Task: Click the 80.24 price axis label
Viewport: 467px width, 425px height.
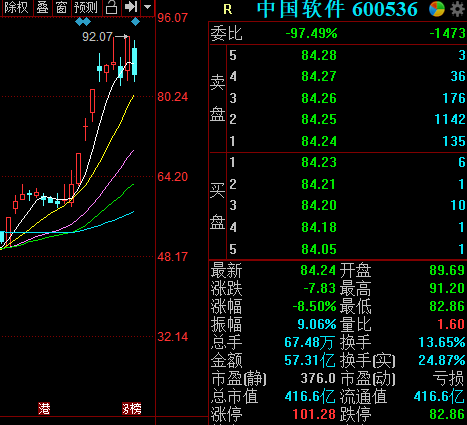Action: [173, 97]
